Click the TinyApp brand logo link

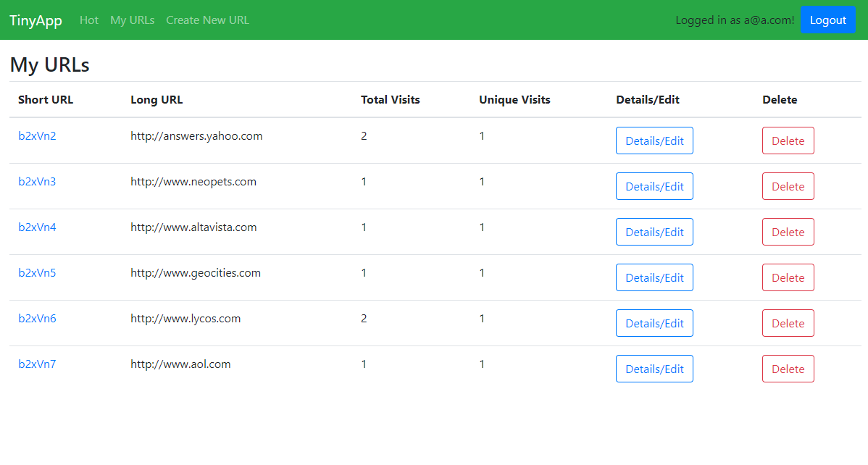point(36,20)
